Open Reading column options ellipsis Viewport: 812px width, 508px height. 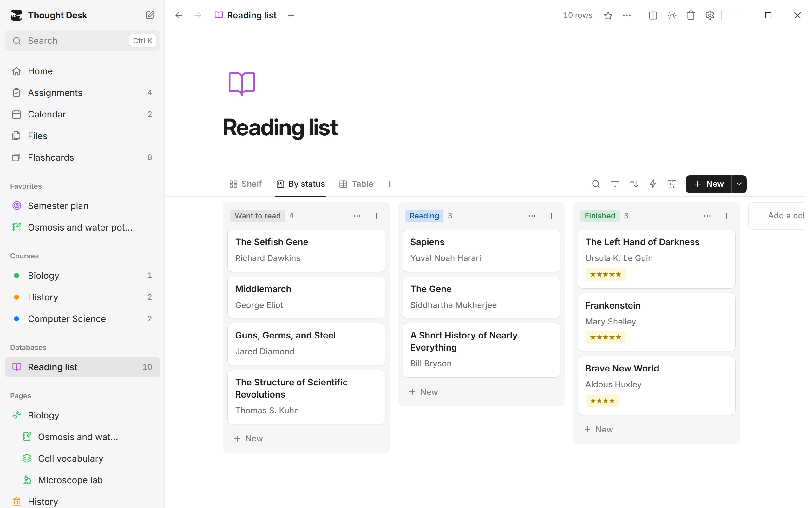coord(532,216)
